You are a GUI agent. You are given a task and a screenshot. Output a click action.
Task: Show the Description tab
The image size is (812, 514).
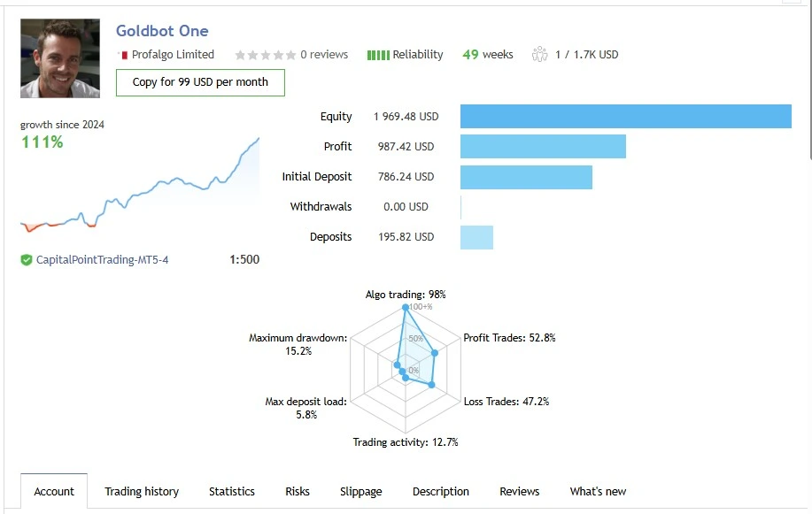tap(441, 492)
